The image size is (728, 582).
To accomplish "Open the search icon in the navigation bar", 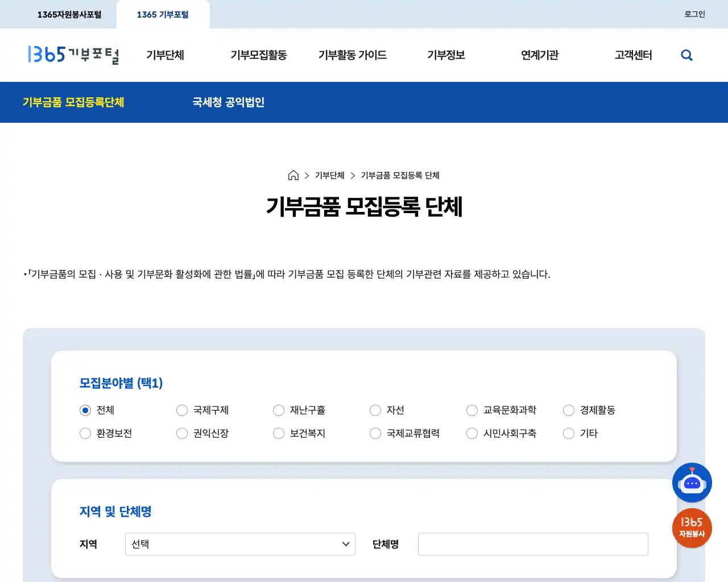I will (x=686, y=55).
